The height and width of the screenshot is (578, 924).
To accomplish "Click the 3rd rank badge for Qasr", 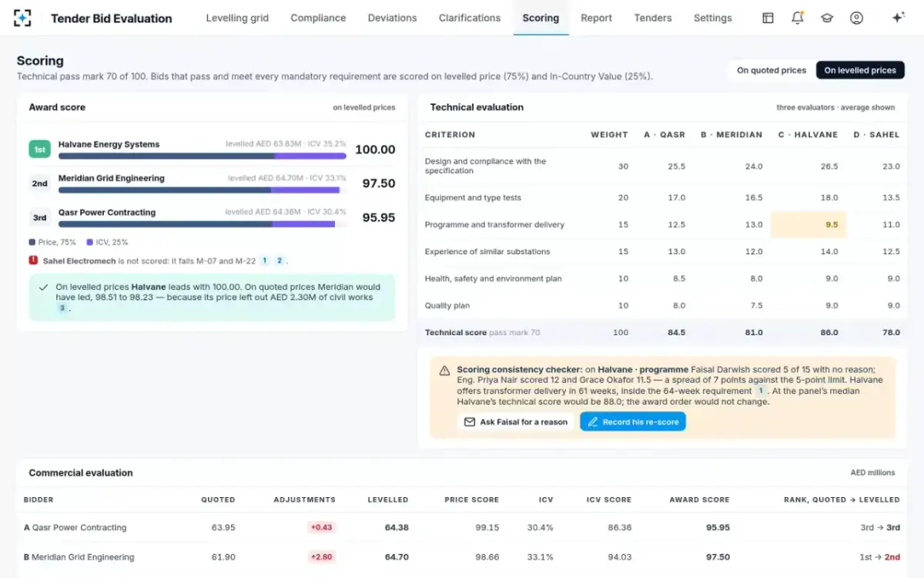I will 39,217.
